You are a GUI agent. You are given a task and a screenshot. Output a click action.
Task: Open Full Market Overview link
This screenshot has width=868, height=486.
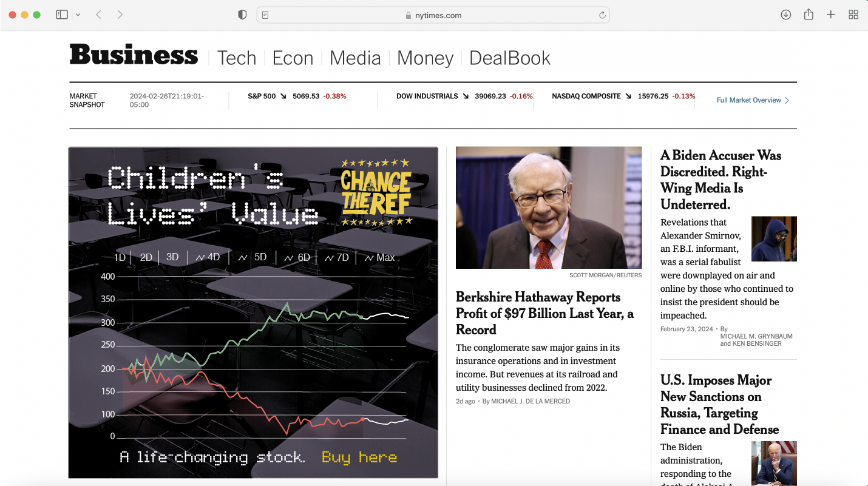(749, 100)
